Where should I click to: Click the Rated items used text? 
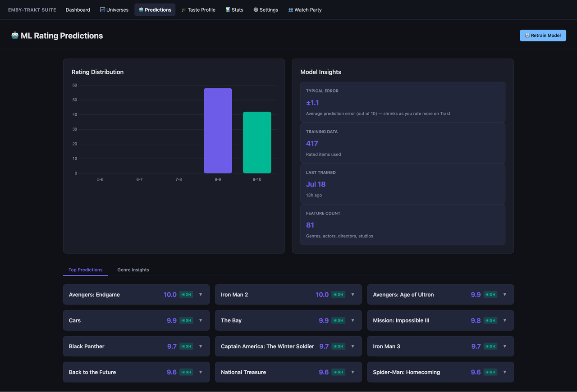(x=323, y=154)
